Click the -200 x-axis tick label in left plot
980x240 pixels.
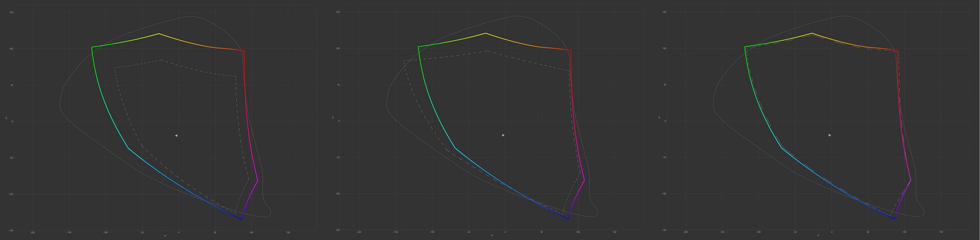[33, 232]
